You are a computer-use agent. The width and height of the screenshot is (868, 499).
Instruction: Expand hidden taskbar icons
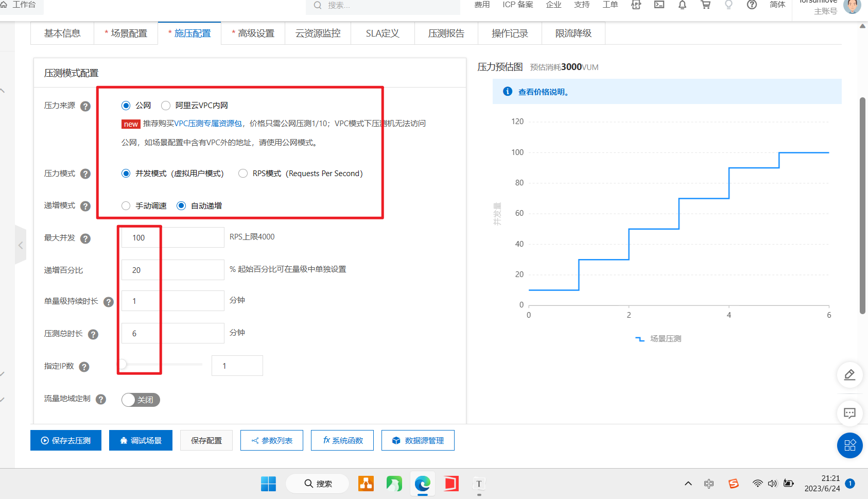[x=688, y=483]
